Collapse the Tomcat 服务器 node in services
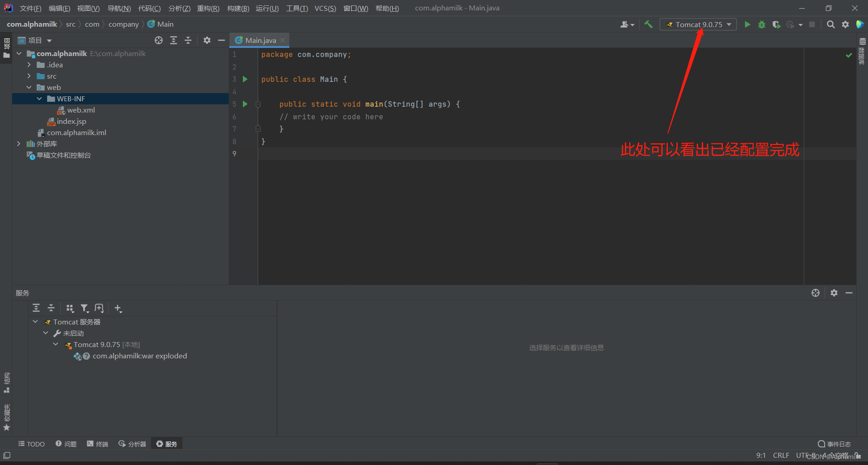The width and height of the screenshot is (868, 465). click(35, 322)
